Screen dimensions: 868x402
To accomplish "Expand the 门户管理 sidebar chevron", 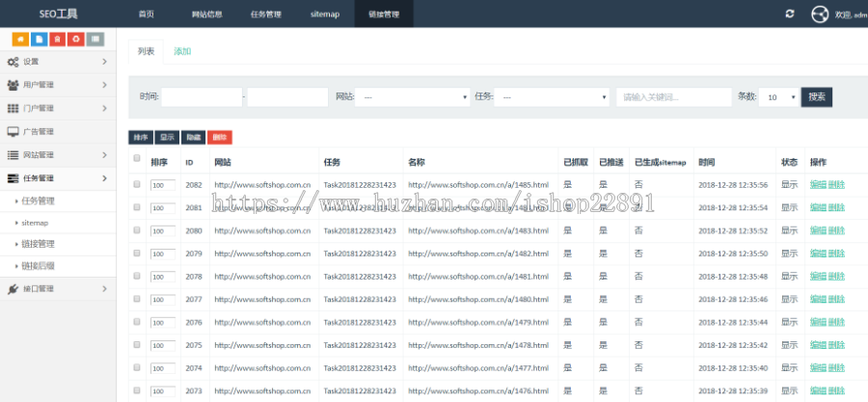I will (x=104, y=108).
